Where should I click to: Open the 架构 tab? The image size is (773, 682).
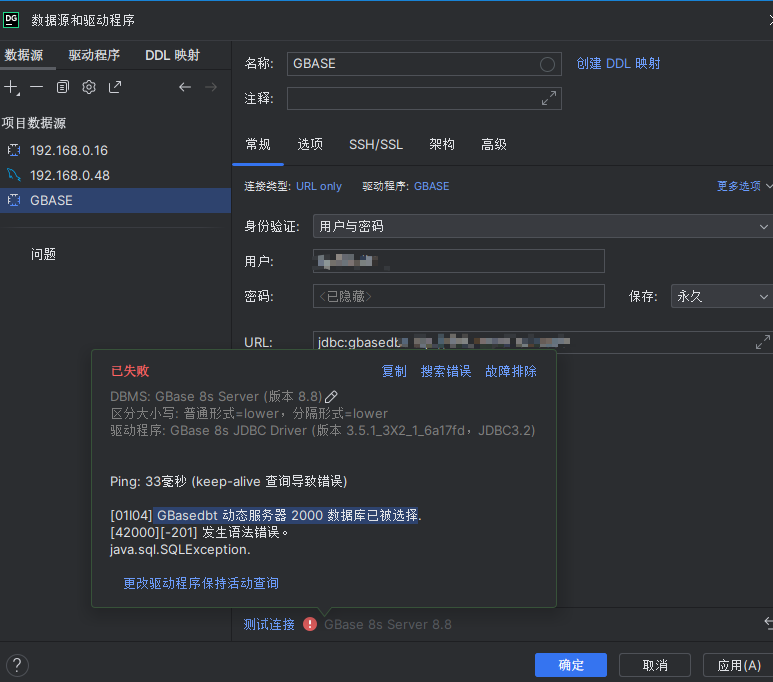(442, 144)
